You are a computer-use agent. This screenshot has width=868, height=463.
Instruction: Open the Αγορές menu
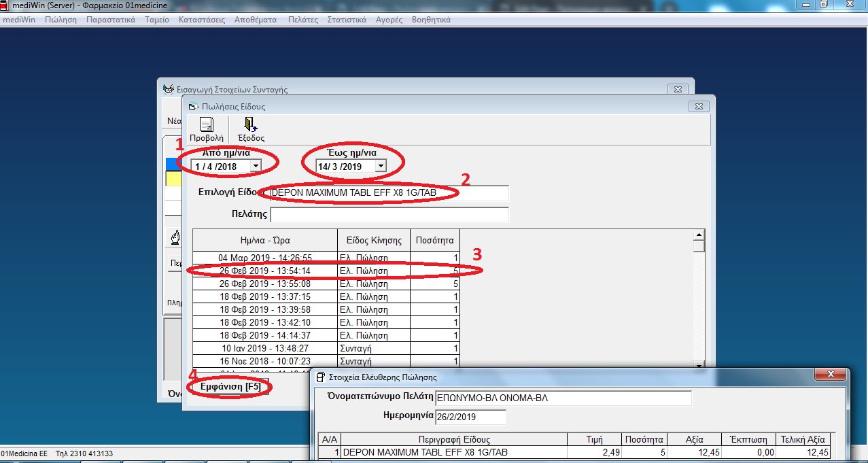(389, 20)
